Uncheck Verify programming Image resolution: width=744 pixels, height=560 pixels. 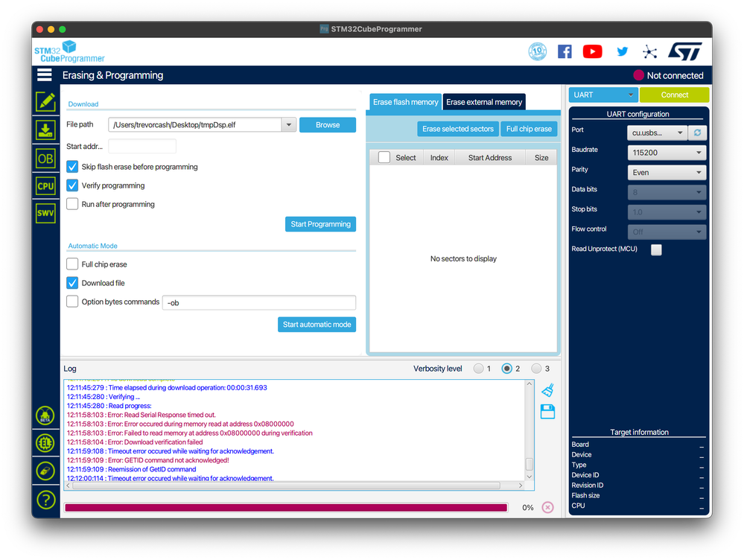pos(72,185)
